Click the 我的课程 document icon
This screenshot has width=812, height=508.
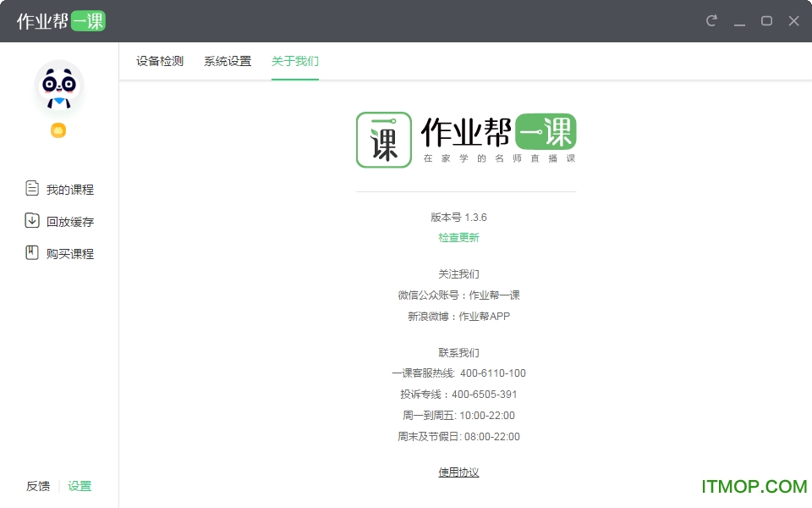pyautogui.click(x=31, y=188)
